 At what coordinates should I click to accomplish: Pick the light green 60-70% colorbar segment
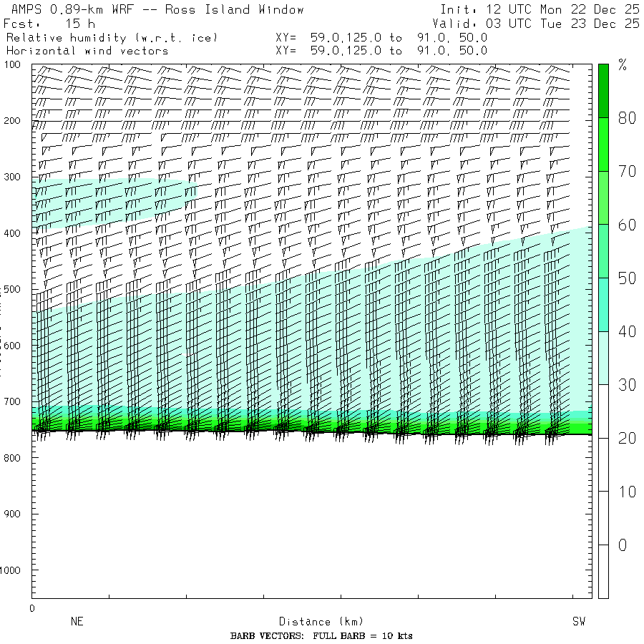603,197
